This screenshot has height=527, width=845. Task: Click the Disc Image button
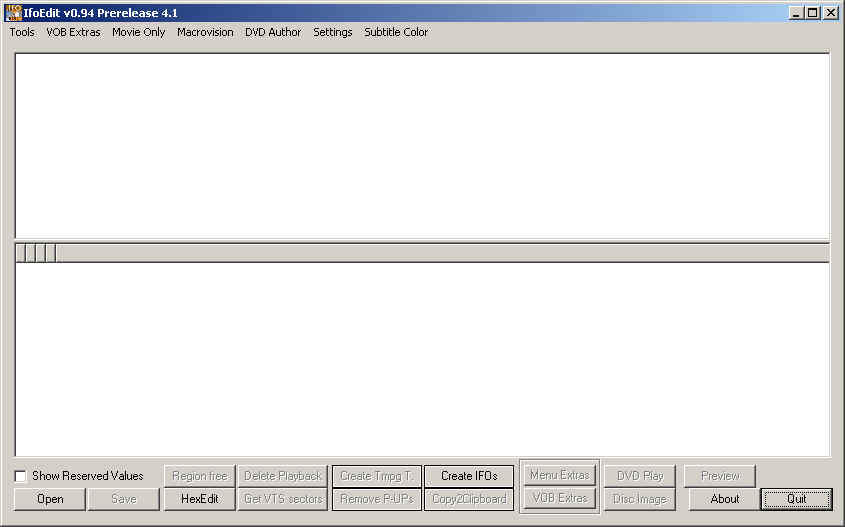coord(640,499)
